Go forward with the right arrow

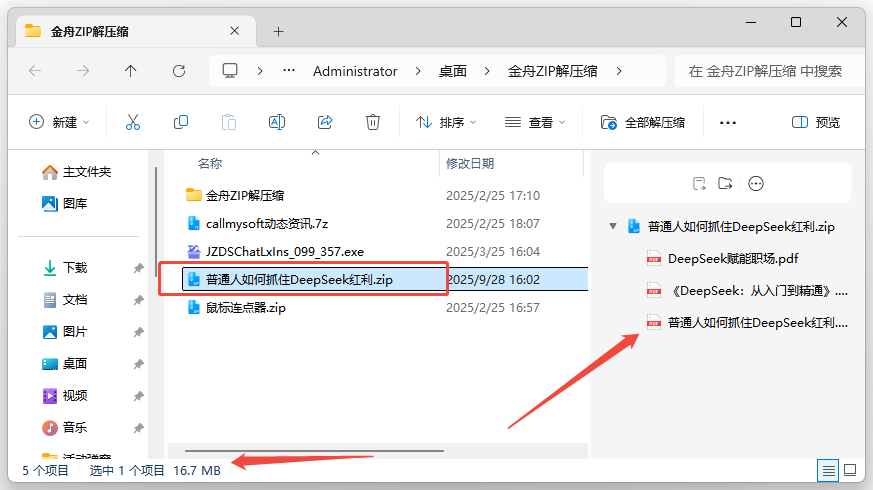click(83, 71)
